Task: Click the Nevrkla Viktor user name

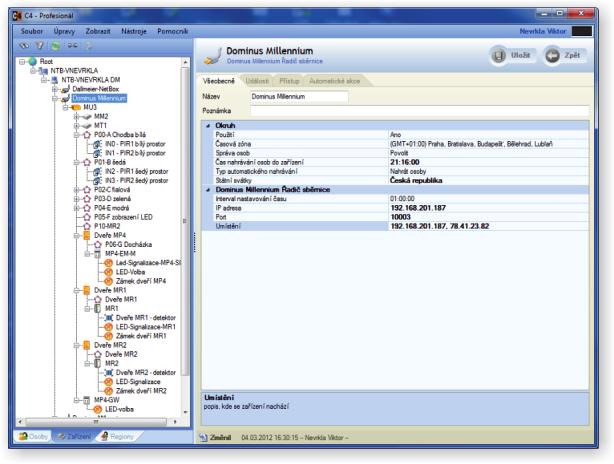Action: click(543, 31)
